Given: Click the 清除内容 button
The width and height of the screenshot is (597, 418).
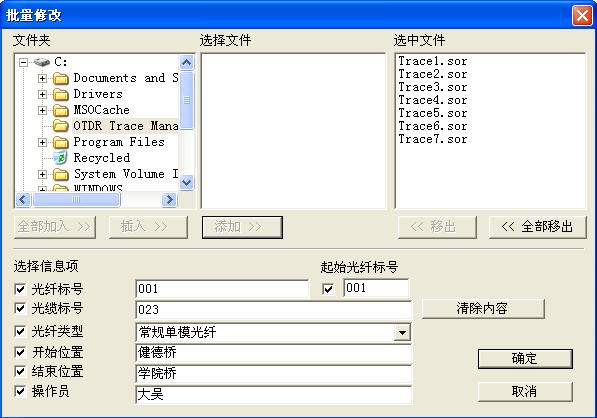Looking at the screenshot, I should 483,308.
